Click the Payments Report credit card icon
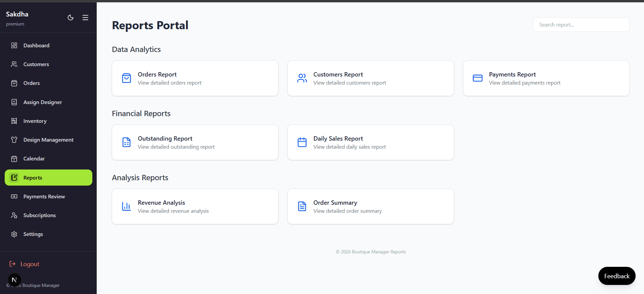The width and height of the screenshot is (644, 294). click(478, 78)
